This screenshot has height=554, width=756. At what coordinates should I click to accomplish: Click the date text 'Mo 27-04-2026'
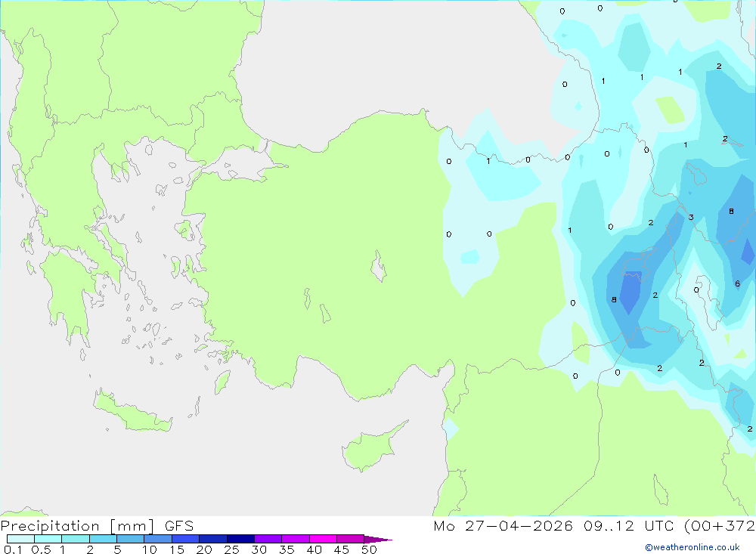coord(503,525)
